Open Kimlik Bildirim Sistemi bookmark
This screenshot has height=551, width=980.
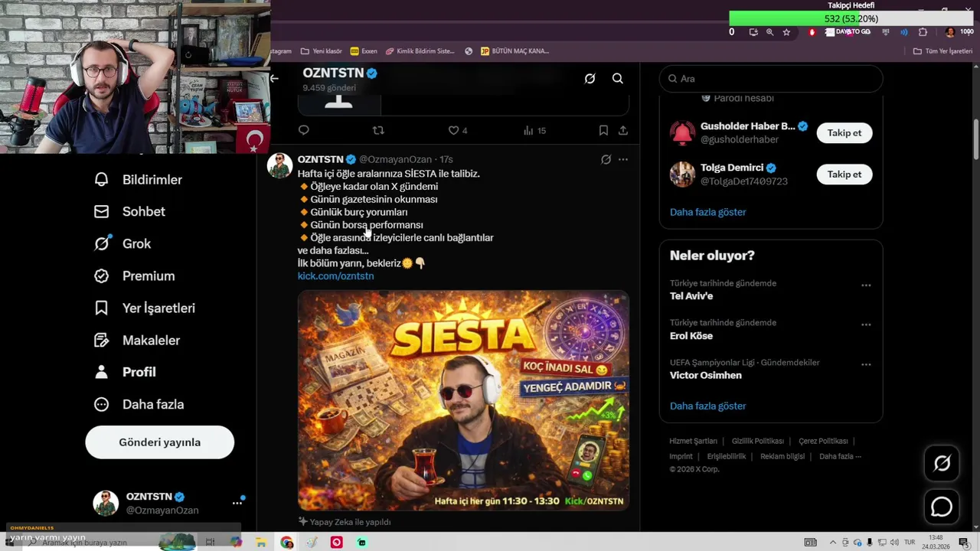click(420, 51)
